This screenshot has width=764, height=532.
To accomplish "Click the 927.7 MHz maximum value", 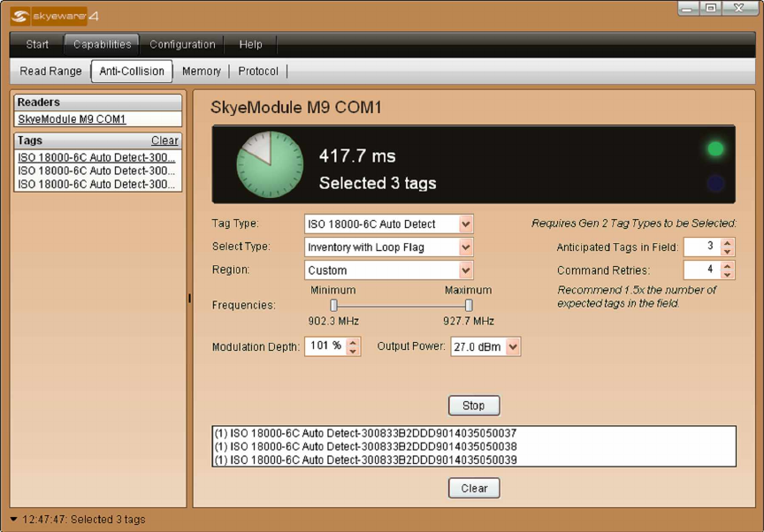I will [x=469, y=322].
